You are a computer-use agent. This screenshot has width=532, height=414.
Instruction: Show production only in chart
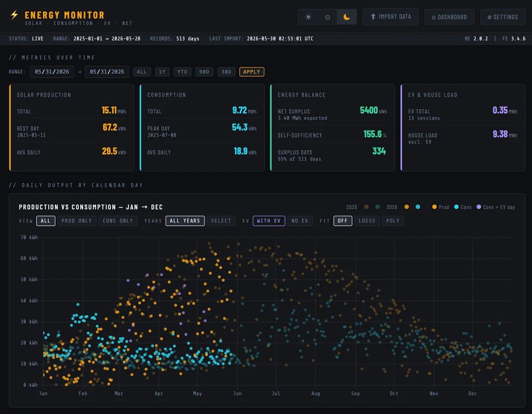(77, 221)
